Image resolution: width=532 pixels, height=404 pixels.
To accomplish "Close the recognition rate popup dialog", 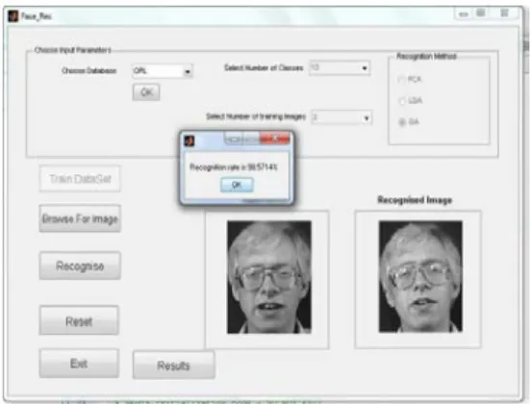I will click(x=275, y=139).
